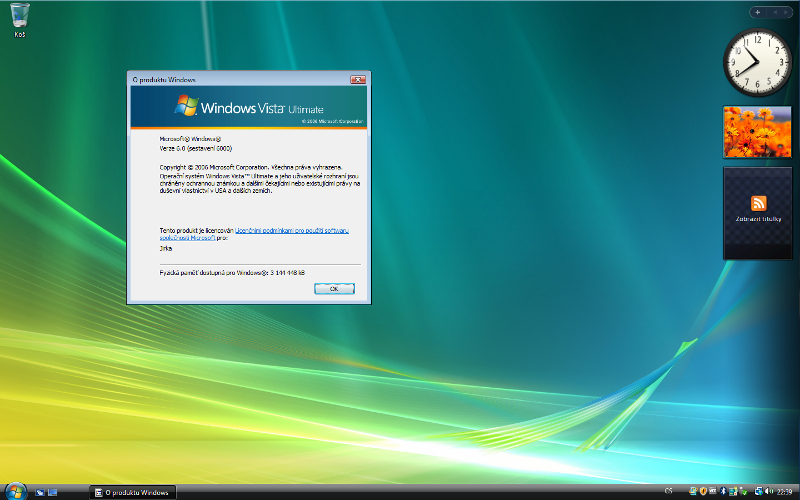Click OK in the O produktu Windows dialog
Screen dimensions: 800x500
(x=334, y=289)
